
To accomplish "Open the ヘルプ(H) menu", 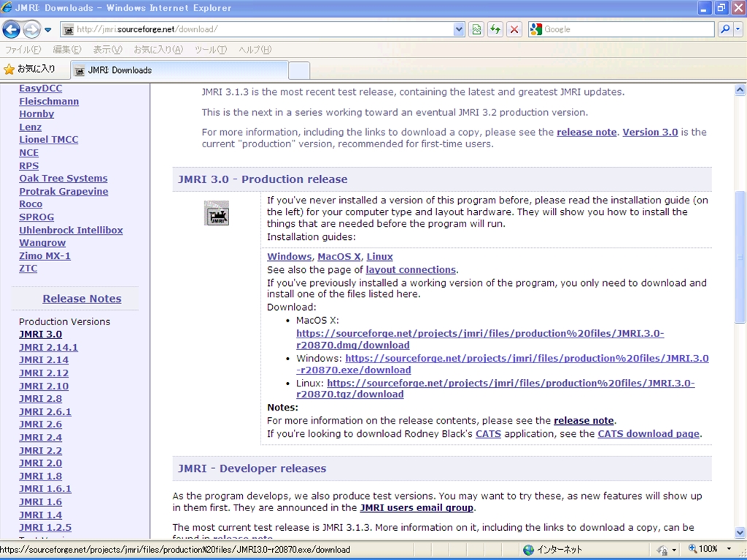I will [x=255, y=50].
